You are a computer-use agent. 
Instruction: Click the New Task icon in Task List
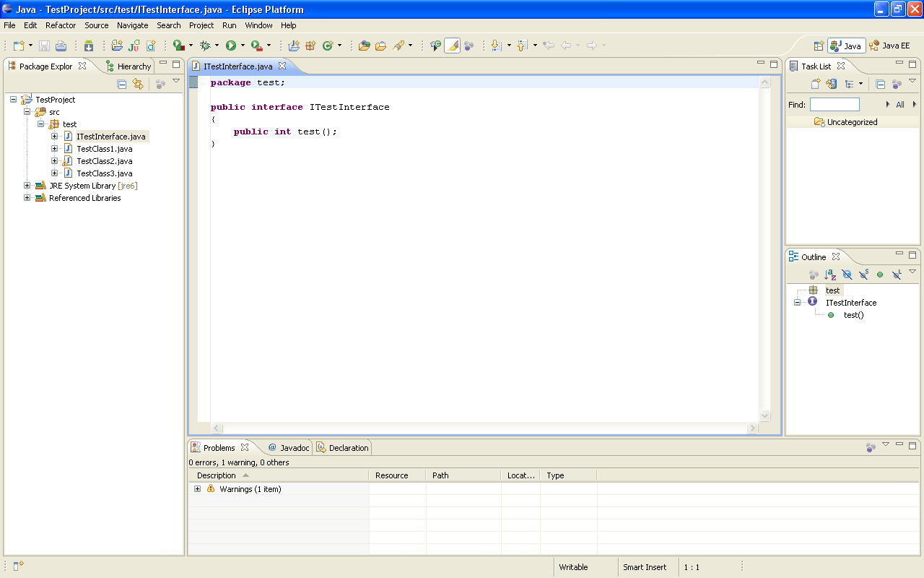816,84
